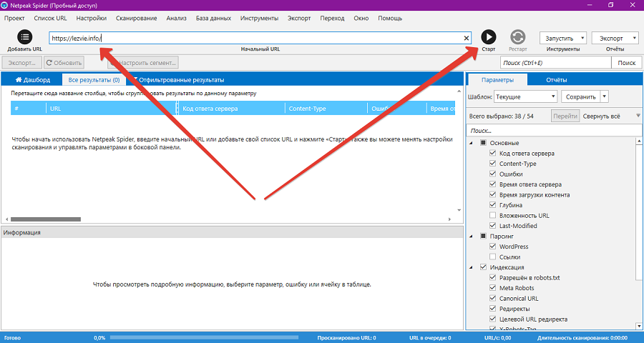Toggle Content-Type parameter checkbox

[492, 164]
